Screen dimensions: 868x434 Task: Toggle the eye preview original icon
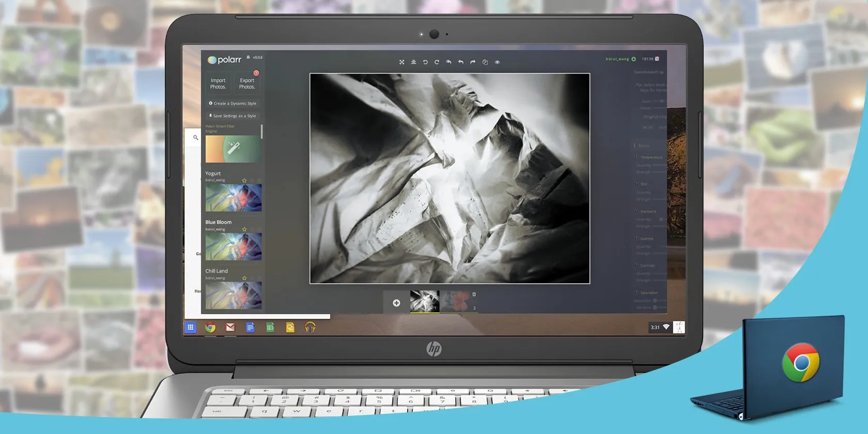pyautogui.click(x=497, y=62)
